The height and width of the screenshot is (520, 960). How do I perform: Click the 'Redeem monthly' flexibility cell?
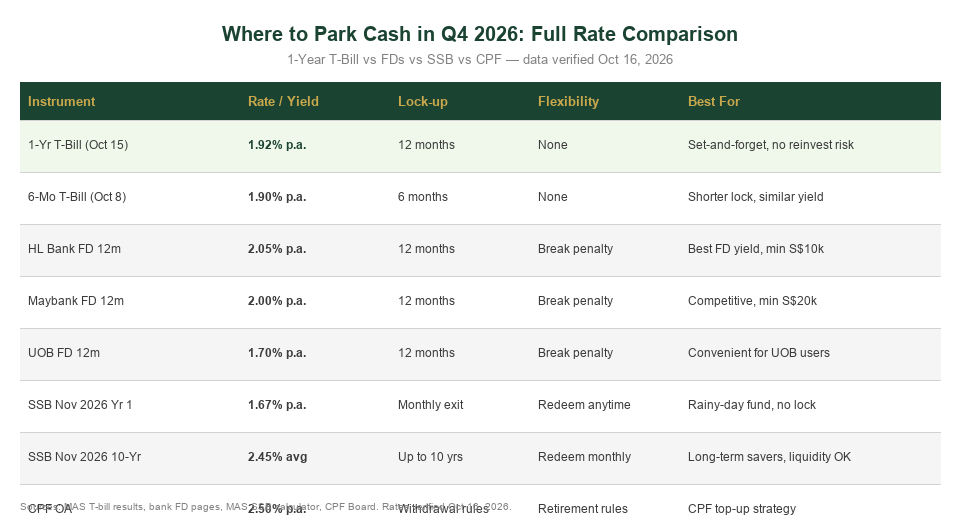(x=584, y=458)
